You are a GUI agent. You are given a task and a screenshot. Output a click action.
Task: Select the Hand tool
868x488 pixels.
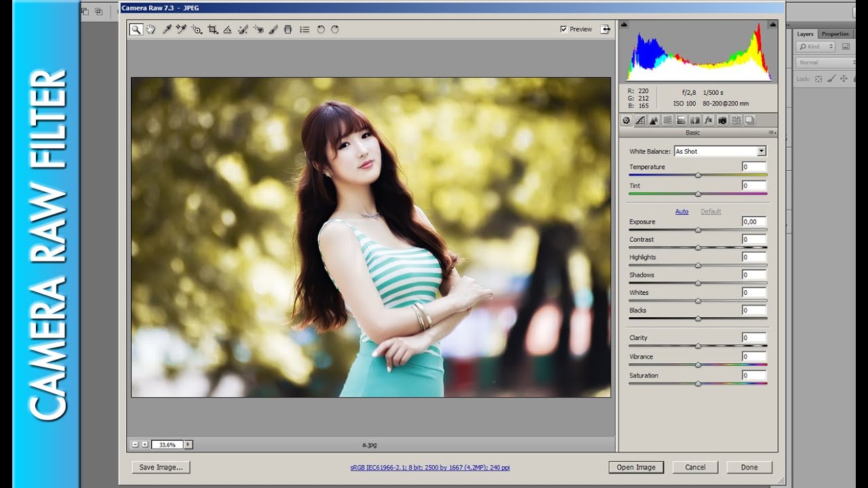point(151,29)
